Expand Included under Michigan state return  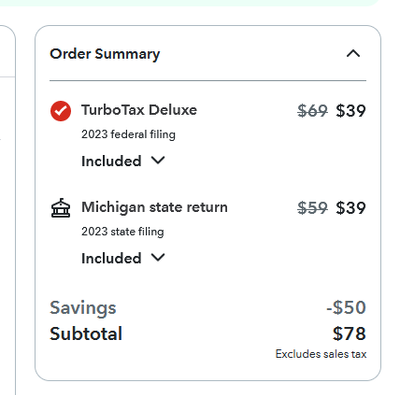[123, 258]
